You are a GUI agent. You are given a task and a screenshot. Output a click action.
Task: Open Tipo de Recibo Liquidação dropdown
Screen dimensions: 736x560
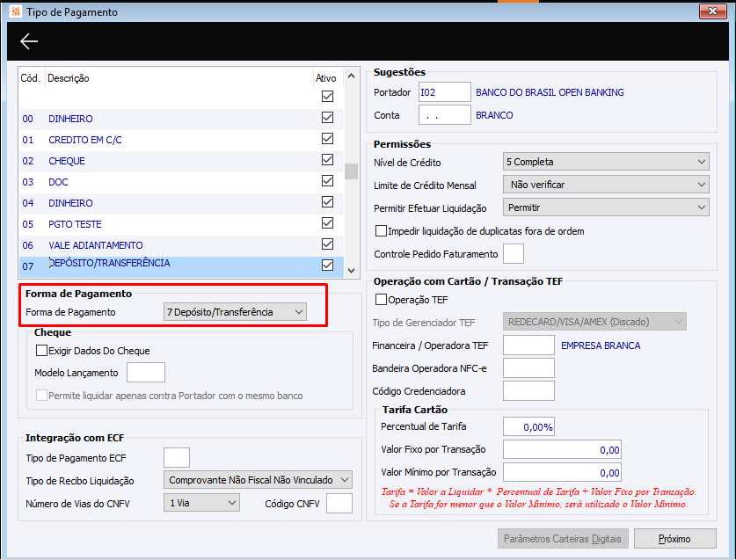[x=258, y=480]
